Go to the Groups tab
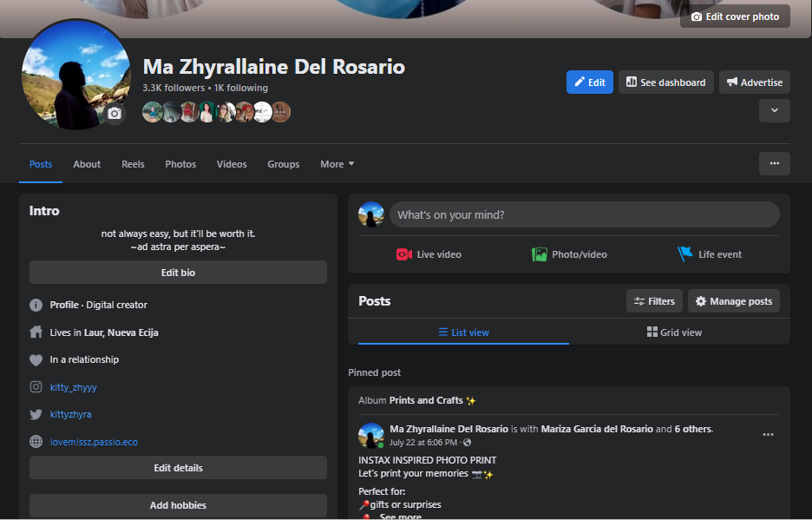The image size is (812, 520). coord(284,164)
